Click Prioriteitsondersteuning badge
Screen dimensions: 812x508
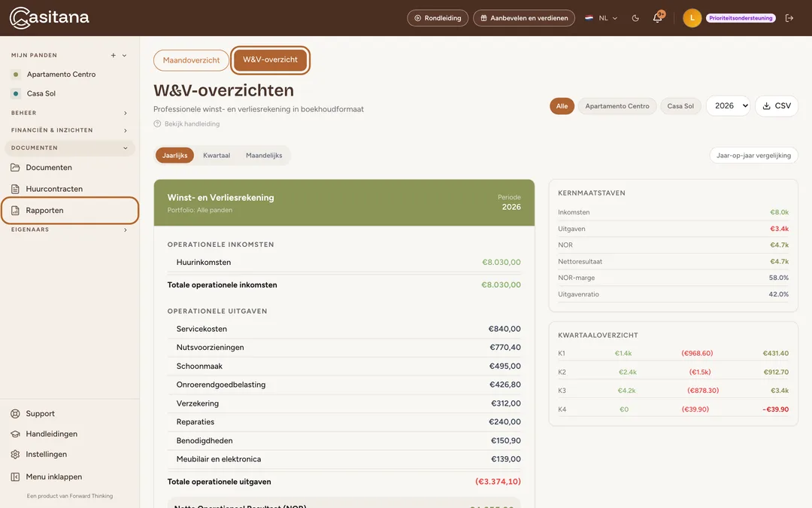(741, 18)
